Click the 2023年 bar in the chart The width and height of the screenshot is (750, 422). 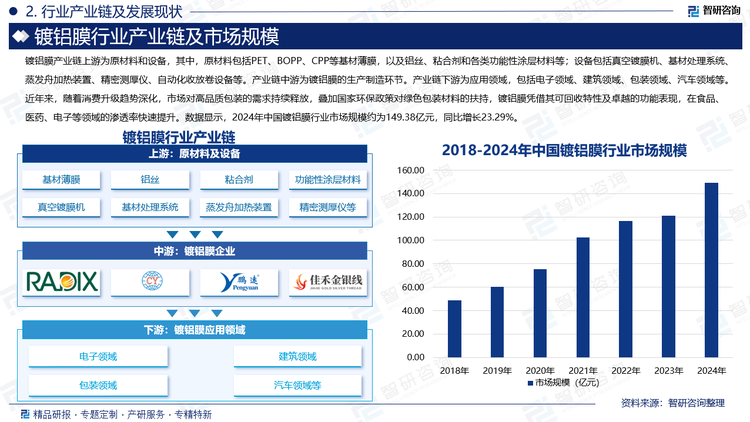(669, 287)
